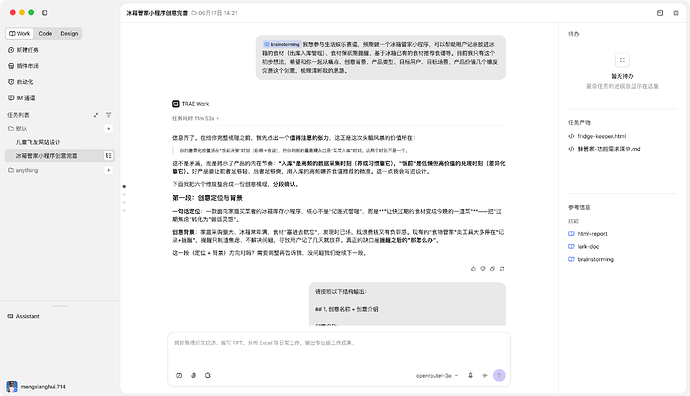
Task: Select the 儿童飞友网站设计 task
Action: (38, 142)
